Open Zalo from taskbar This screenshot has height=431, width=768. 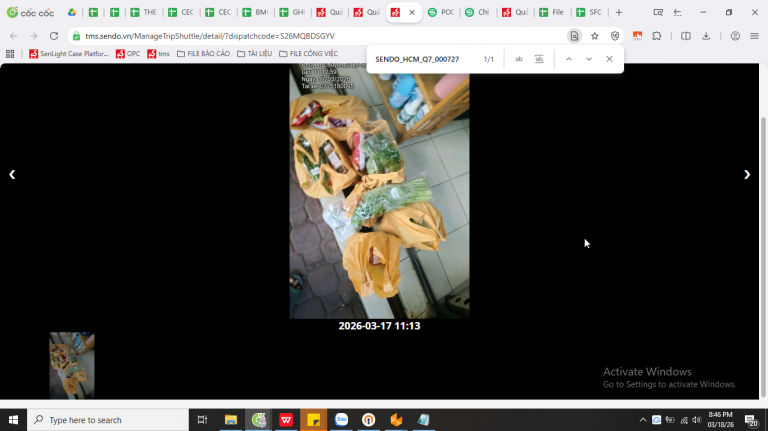[x=341, y=420]
